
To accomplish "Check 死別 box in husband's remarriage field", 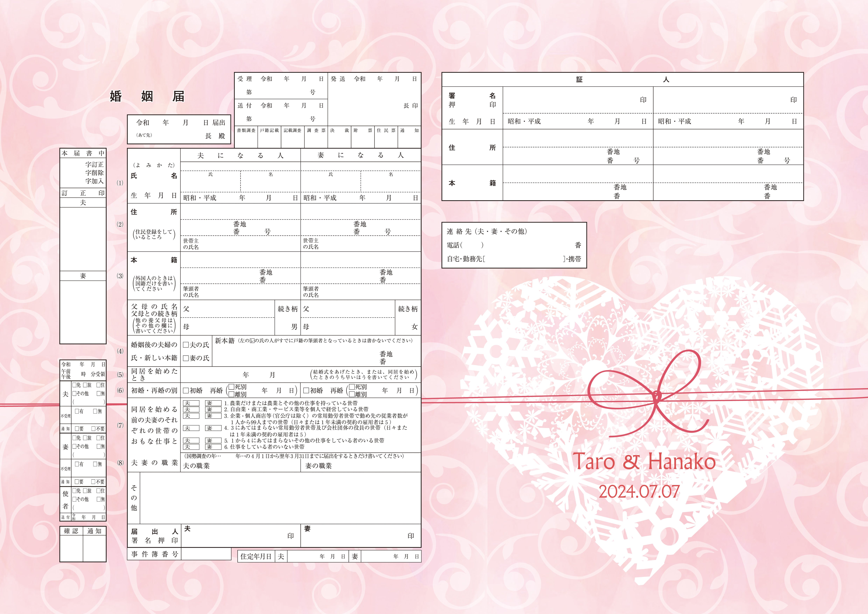I will pos(231,387).
